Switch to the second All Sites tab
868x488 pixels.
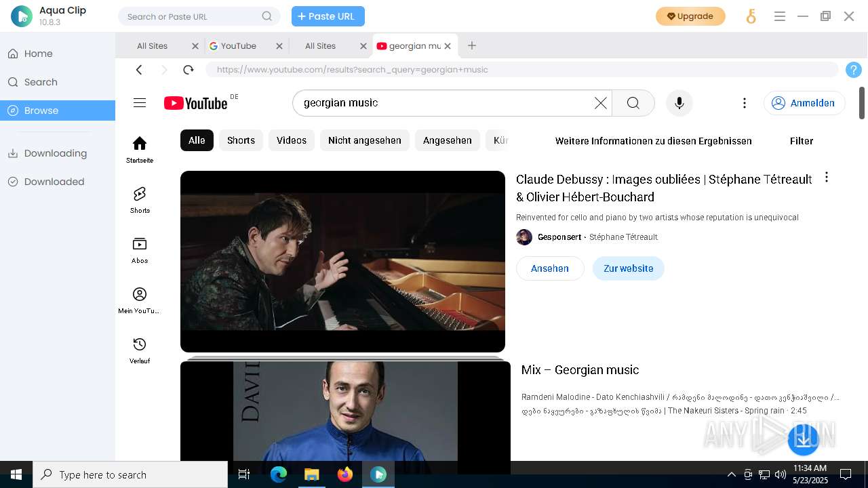[x=321, y=46]
